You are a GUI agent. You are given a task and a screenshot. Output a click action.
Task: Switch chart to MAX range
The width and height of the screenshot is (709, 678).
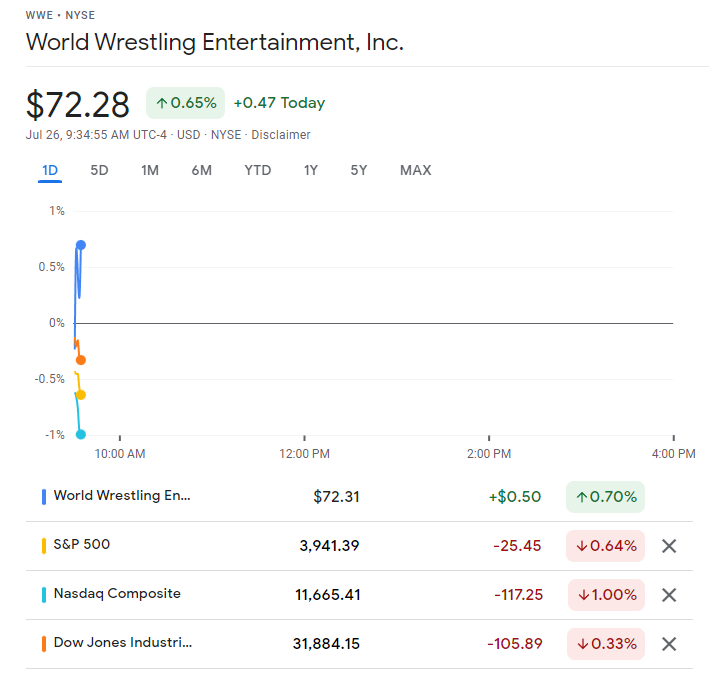point(416,171)
